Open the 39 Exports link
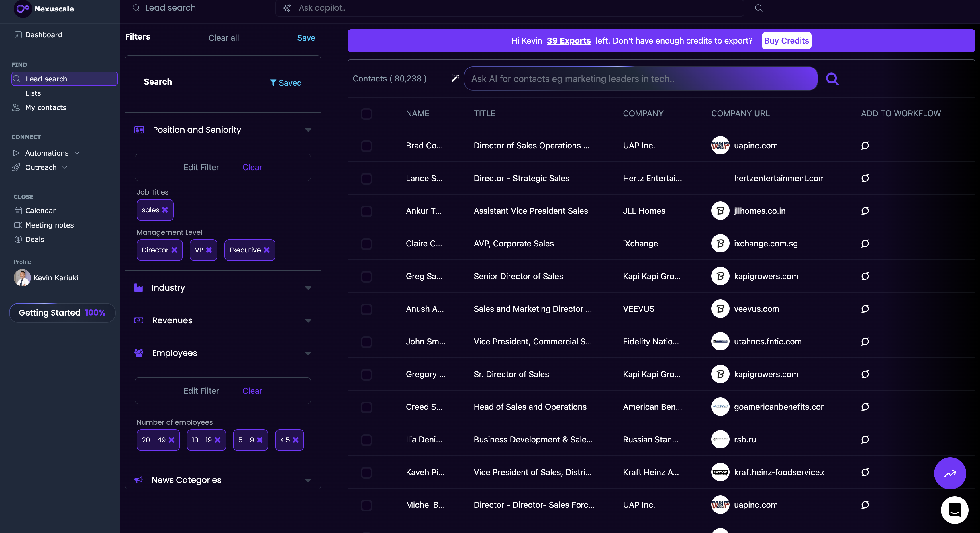 click(569, 41)
